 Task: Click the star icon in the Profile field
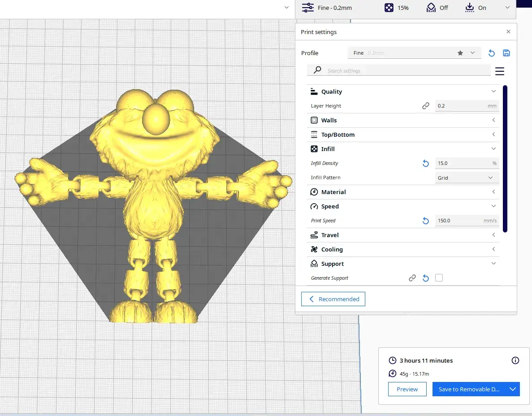(460, 53)
